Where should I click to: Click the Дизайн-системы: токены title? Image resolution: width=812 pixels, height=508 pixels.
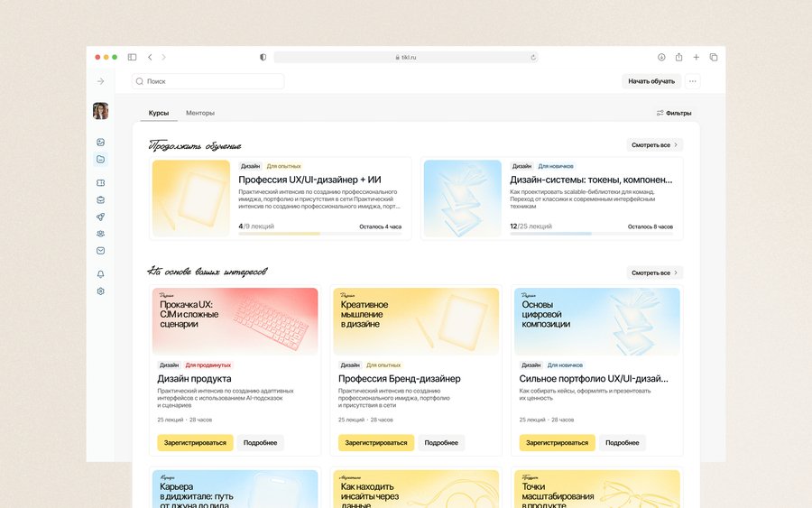tap(591, 180)
